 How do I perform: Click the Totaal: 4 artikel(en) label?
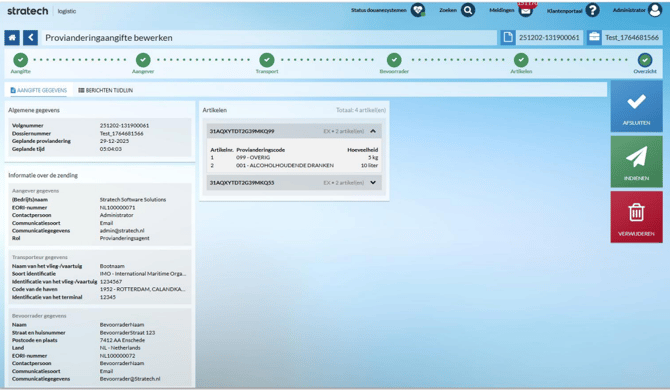(x=361, y=110)
